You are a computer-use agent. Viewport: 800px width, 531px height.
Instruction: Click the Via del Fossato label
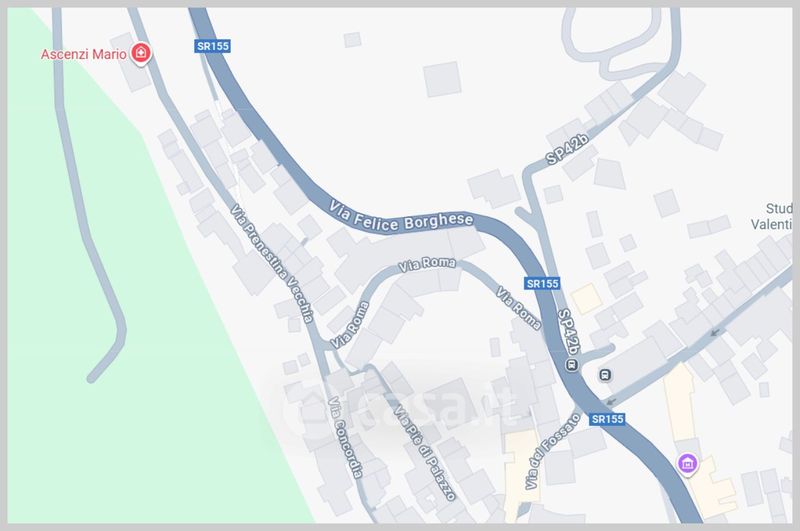point(553,451)
